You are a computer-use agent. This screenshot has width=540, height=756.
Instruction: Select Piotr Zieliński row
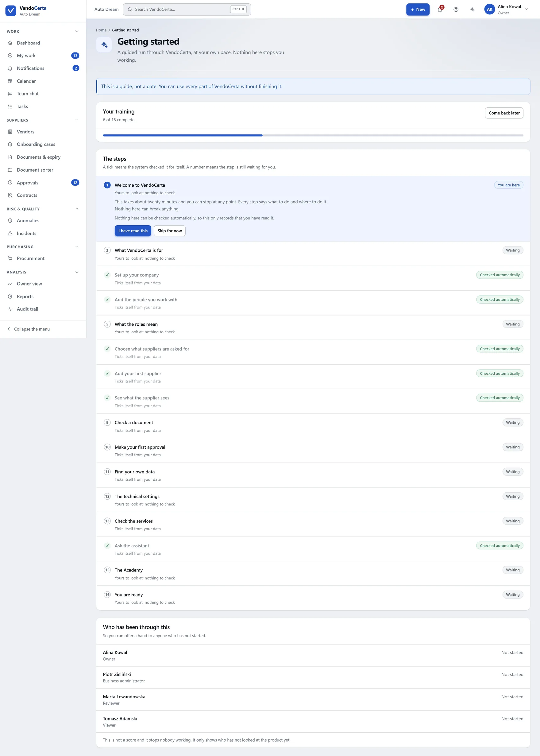pyautogui.click(x=313, y=677)
